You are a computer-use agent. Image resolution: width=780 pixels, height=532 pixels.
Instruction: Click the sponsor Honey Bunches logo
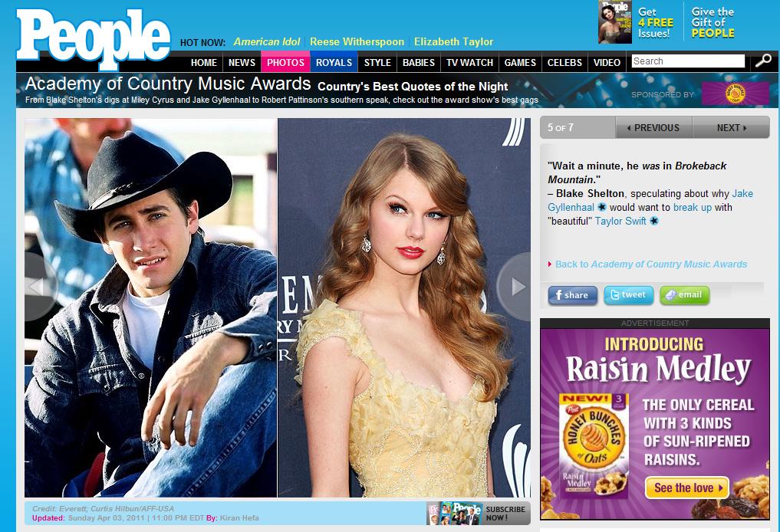point(736,94)
